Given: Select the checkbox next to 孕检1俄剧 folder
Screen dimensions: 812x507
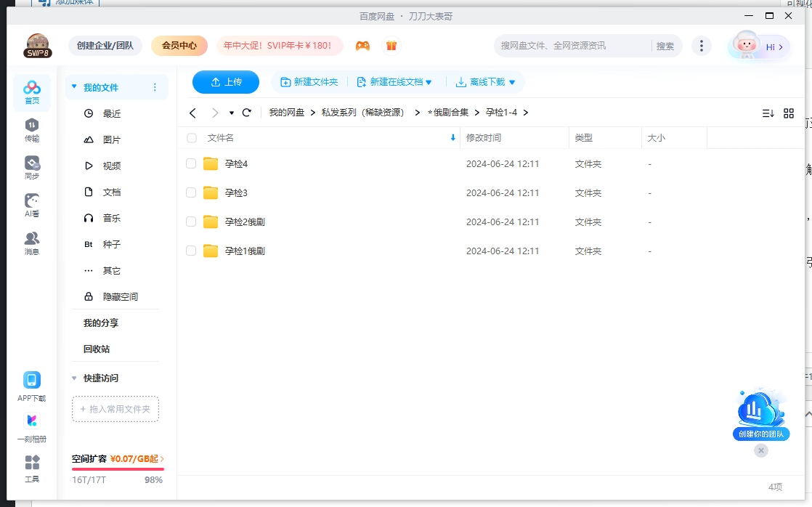Looking at the screenshot, I should [x=190, y=251].
